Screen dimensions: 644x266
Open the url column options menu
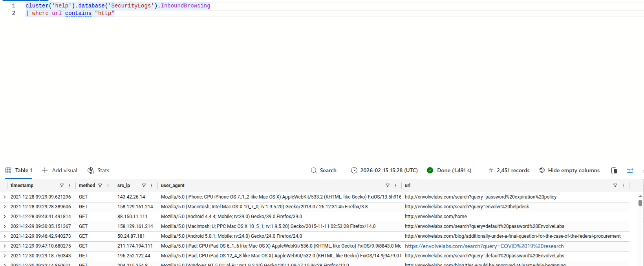click(623, 186)
